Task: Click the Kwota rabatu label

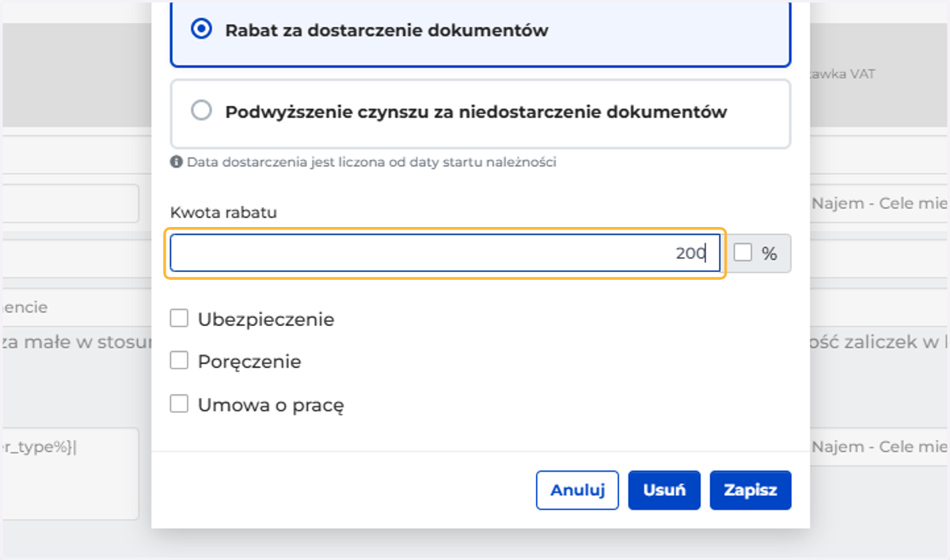Action: click(223, 212)
